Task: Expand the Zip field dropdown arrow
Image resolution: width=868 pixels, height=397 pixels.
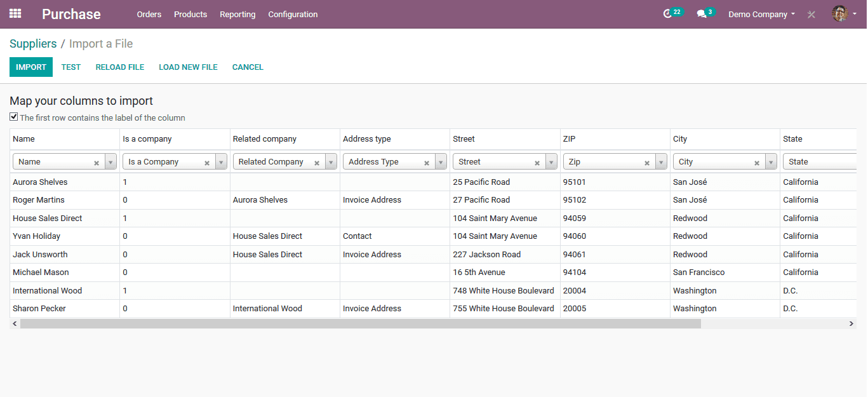Action: pos(661,162)
